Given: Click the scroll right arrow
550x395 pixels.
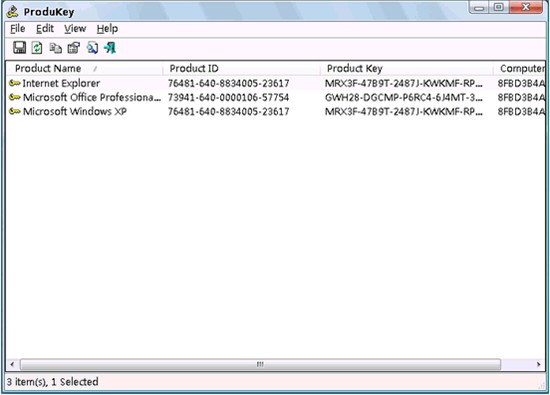Looking at the screenshot, I should 538,364.
